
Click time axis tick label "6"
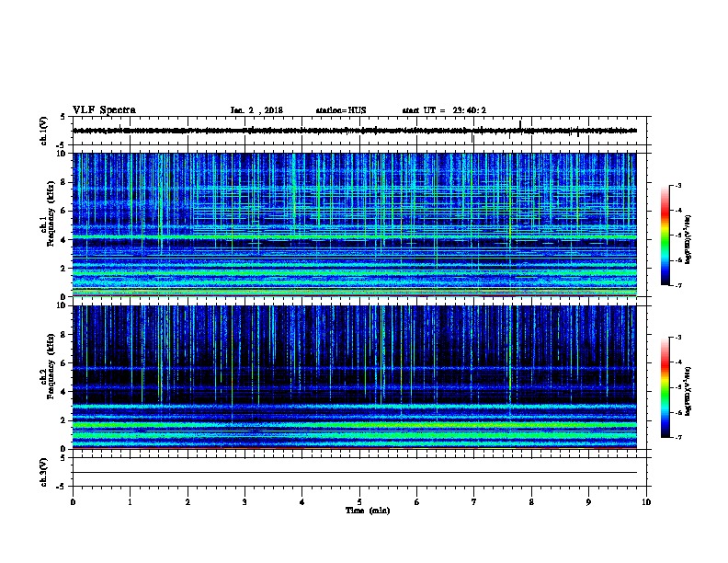click(417, 502)
